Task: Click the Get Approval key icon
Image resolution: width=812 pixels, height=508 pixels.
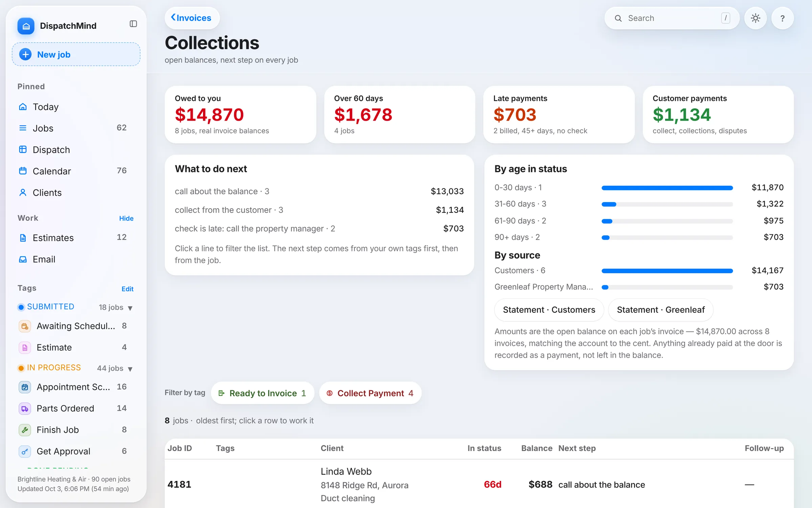Action: click(25, 451)
